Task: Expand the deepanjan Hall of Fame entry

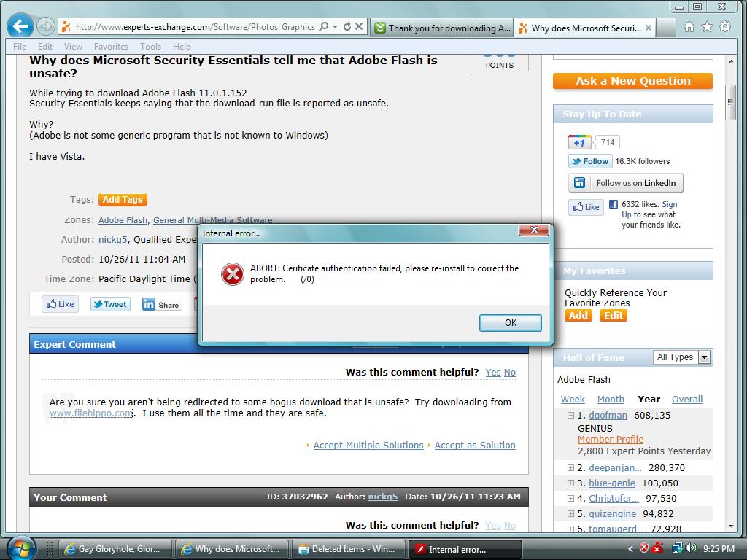Action: click(x=570, y=467)
